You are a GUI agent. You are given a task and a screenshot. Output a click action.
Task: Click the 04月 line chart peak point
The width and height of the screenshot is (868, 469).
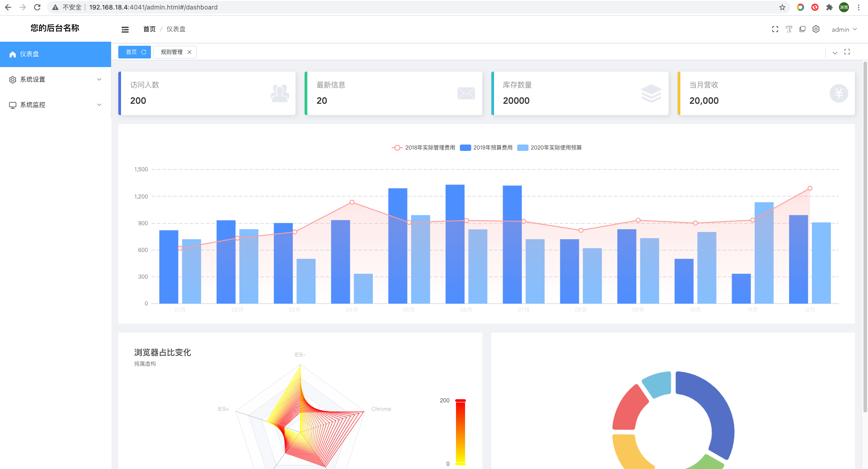click(352, 203)
